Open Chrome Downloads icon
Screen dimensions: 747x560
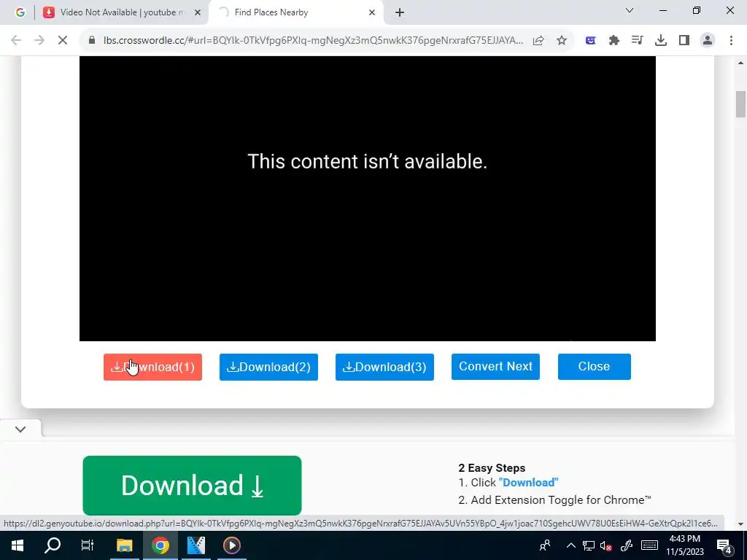point(661,41)
